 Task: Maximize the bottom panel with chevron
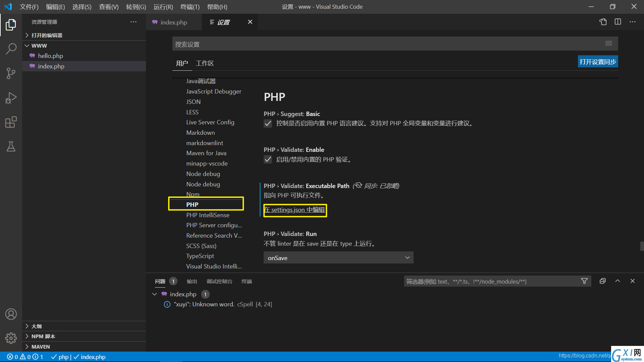pos(618,281)
